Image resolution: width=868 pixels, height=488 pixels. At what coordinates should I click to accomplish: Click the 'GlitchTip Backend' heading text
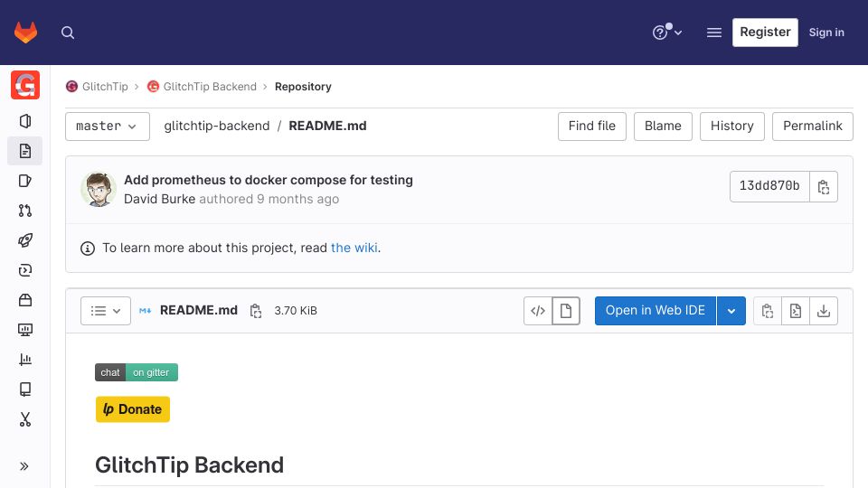click(x=189, y=465)
